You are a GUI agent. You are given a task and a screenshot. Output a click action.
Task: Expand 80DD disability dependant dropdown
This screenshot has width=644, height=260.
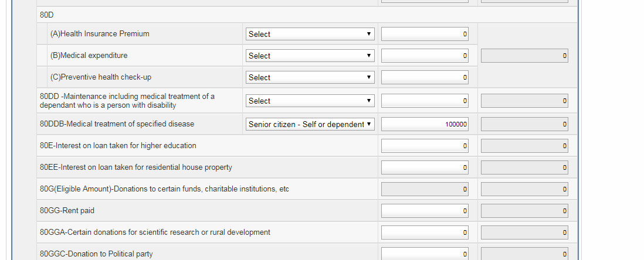[310, 101]
